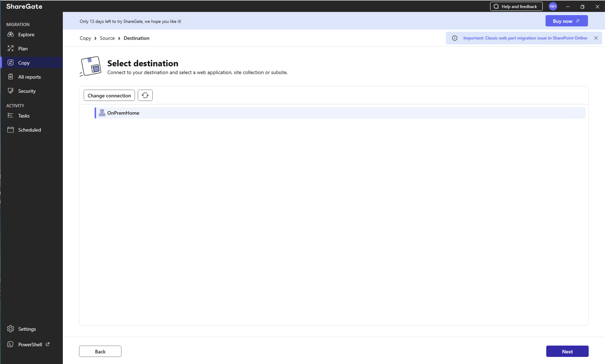
Task: Click the Settings label in sidebar
Action: pyautogui.click(x=27, y=329)
